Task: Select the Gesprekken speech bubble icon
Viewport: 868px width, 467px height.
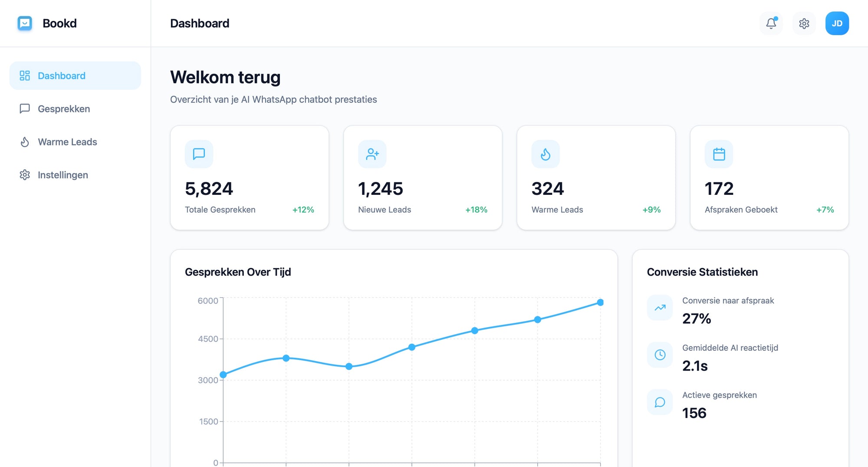Action: (25, 109)
